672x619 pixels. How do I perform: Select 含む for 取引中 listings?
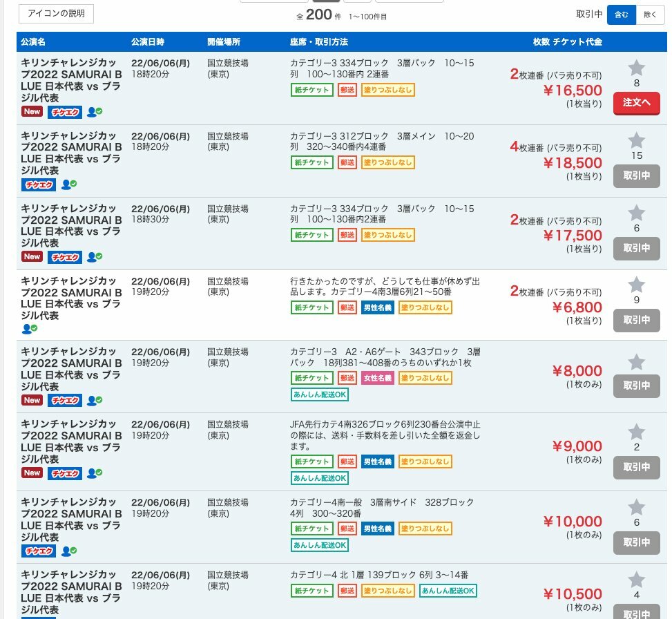pyautogui.click(x=622, y=15)
